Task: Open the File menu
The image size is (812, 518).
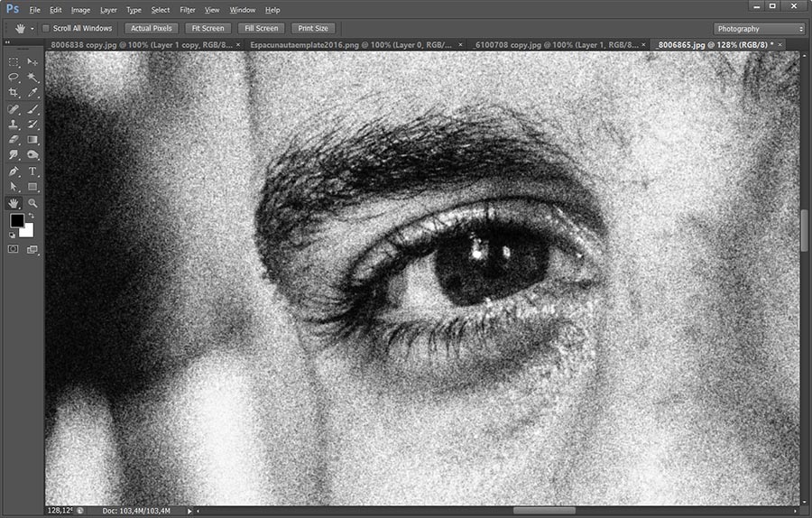Action: 34,10
